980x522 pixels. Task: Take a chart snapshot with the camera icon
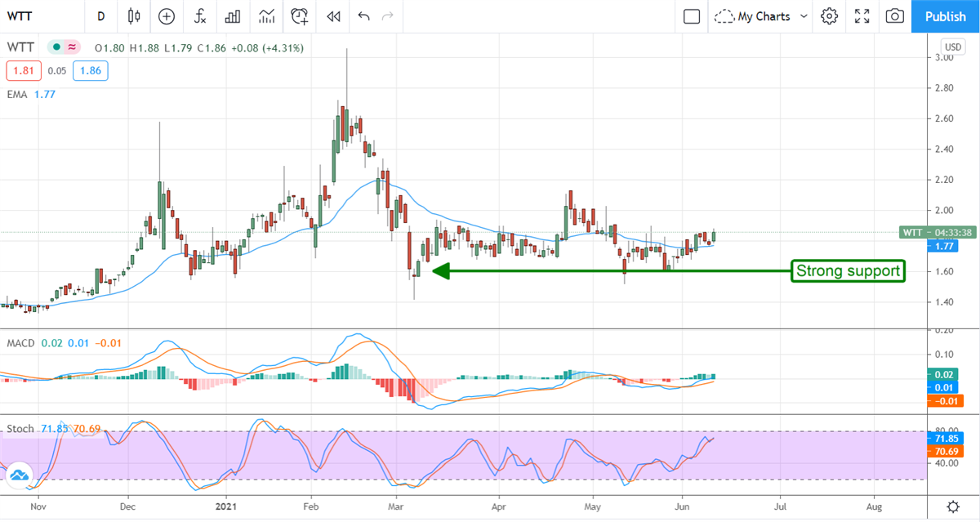pos(895,16)
